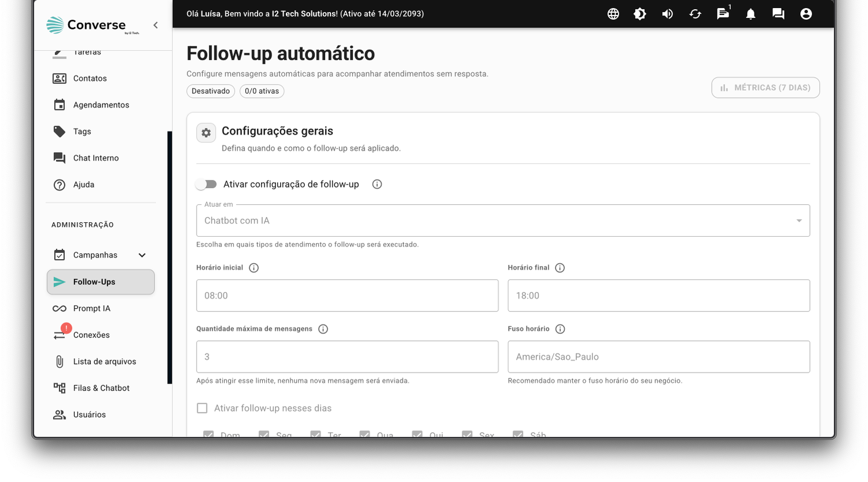Click the ADMINISTRAÇÃO section label
The width and height of the screenshot is (868, 482).
(83, 225)
